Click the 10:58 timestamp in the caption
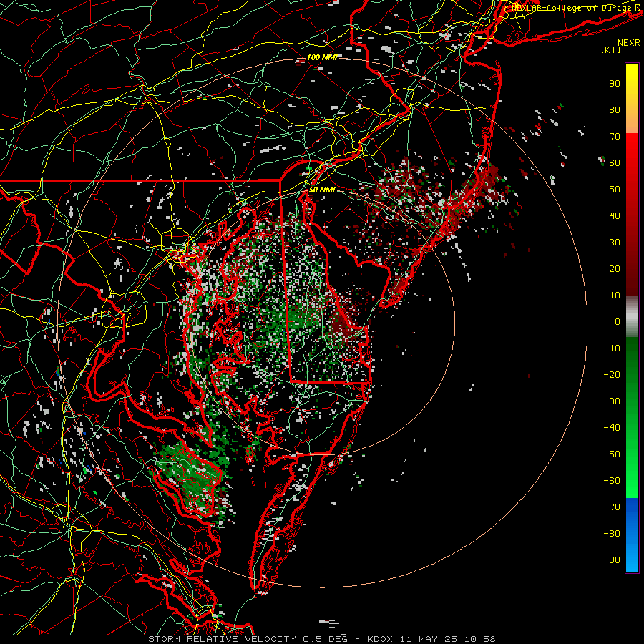 479,639
